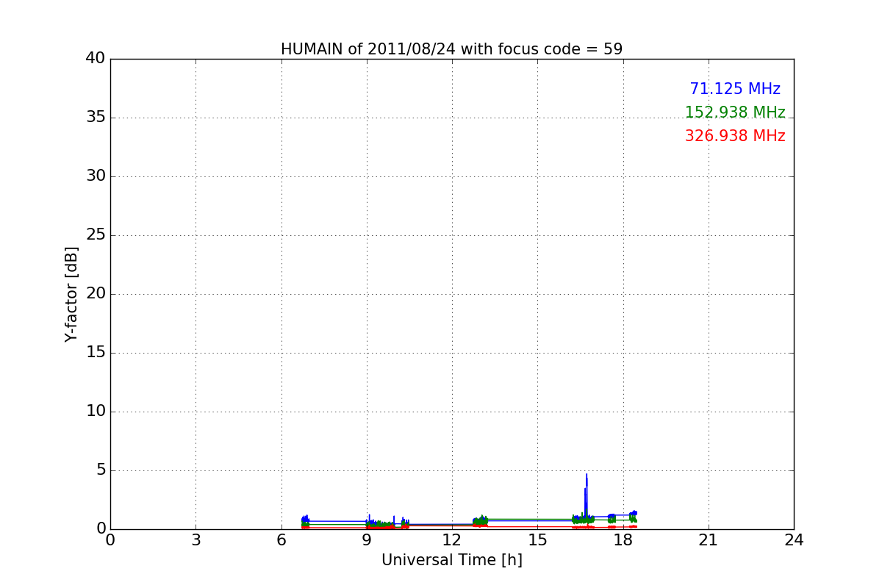Click the Y-factor [dB] axis label

pos(71,294)
